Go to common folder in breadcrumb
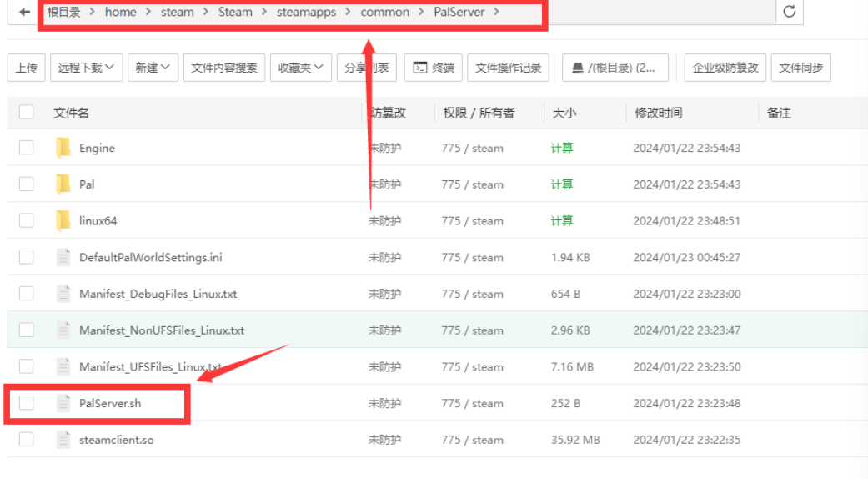 click(x=384, y=12)
